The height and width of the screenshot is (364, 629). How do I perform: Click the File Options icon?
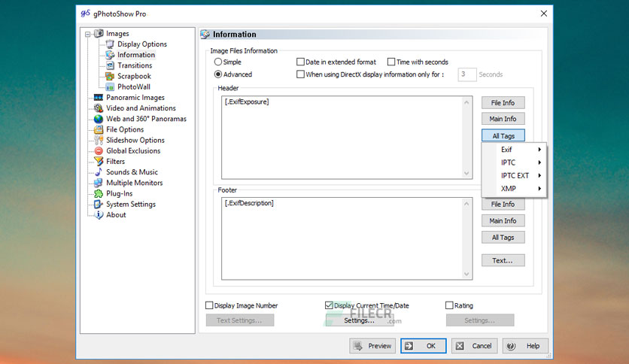[99, 129]
